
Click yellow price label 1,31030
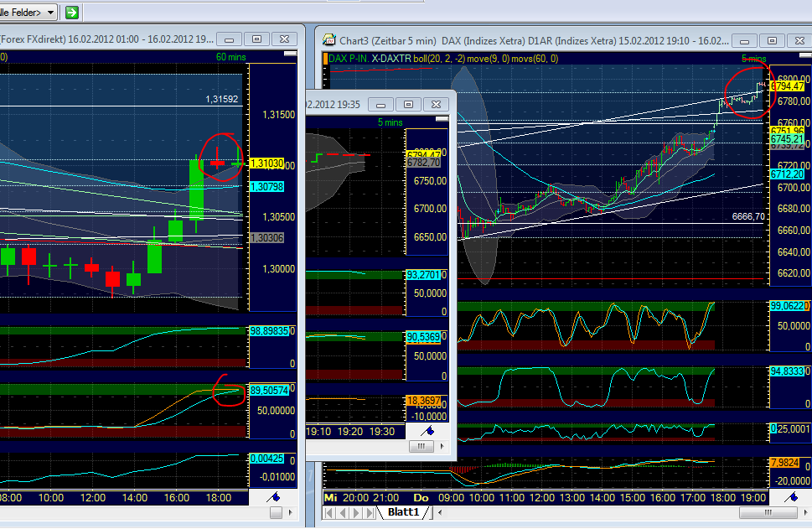coord(266,163)
